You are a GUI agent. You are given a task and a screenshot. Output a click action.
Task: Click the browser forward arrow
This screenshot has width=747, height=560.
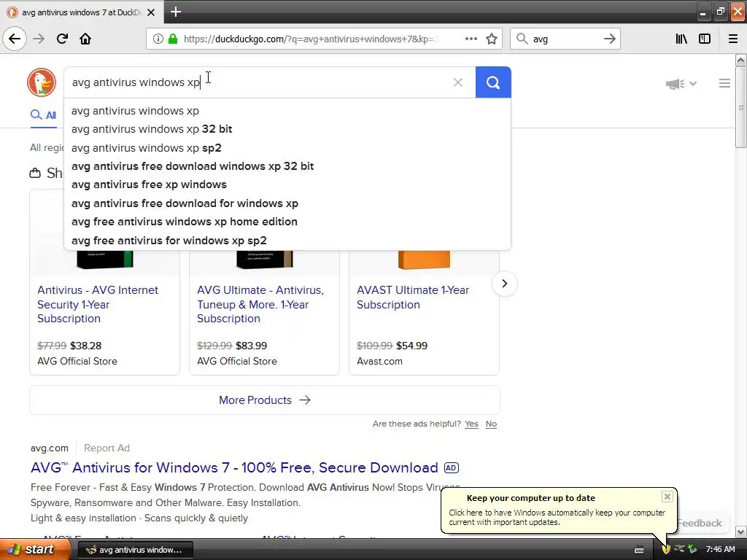[39, 39]
